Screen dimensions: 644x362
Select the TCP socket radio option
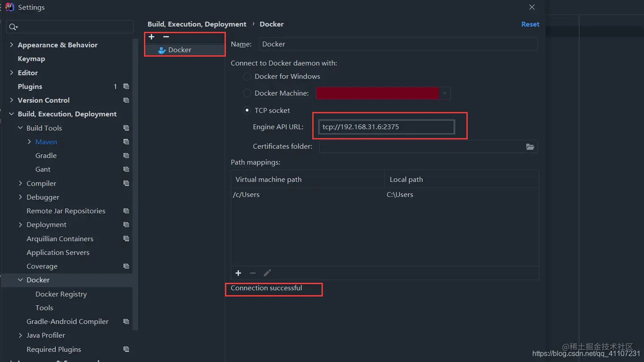coord(247,111)
